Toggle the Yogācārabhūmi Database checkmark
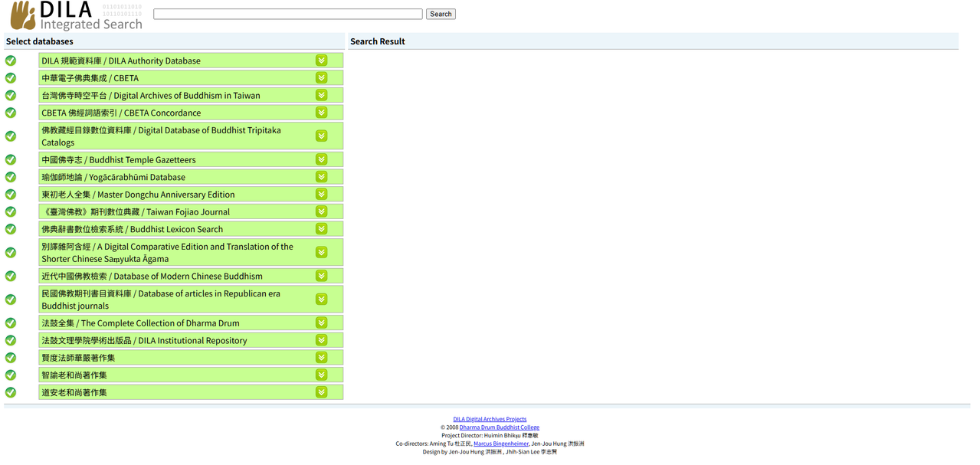The width and height of the screenshot is (980, 465). (x=11, y=177)
